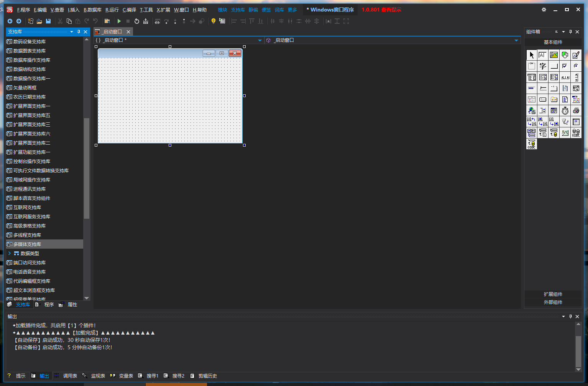Toggle pin on the 支持库 panel header
Image resolution: width=588 pixels, height=386 pixels.
tap(79, 32)
